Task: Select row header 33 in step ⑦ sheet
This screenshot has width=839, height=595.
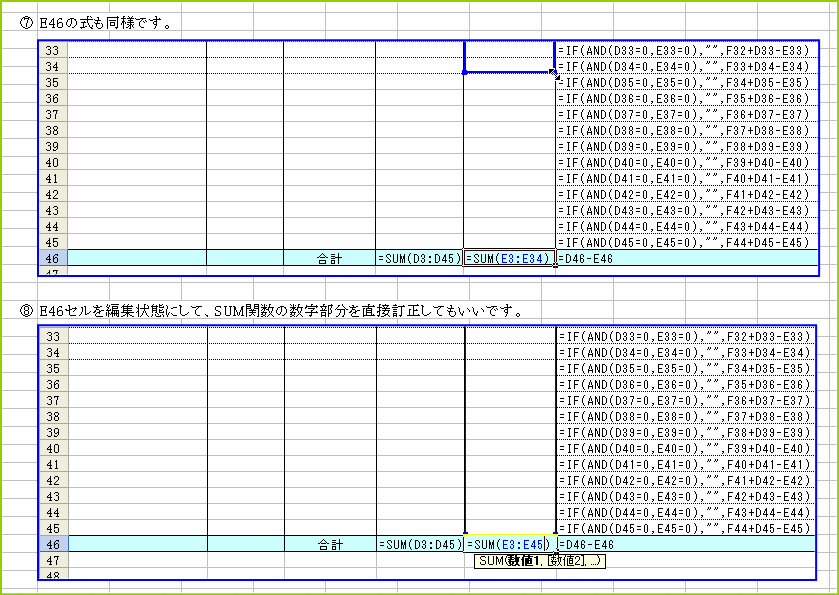Action: (53, 50)
